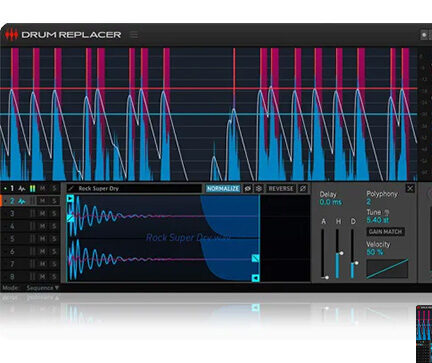Click the waveform icon on slot 1
The image size is (432, 363).
pos(22,189)
